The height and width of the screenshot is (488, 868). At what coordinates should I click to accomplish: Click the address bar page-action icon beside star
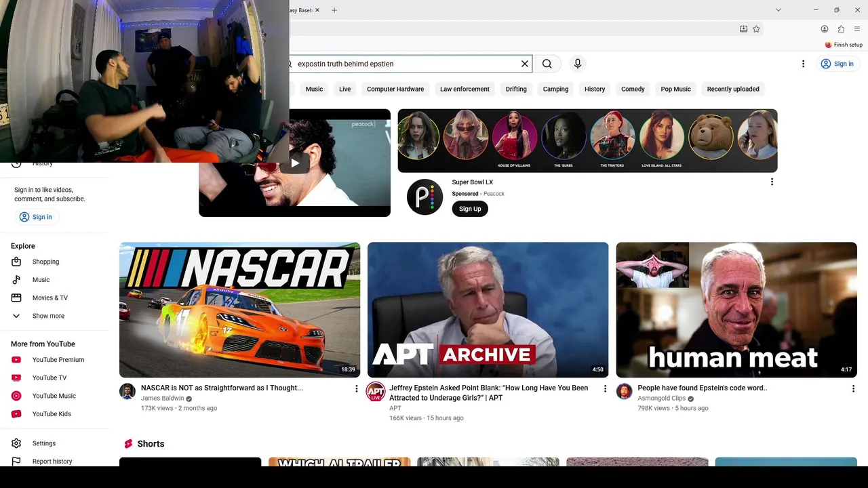tap(743, 29)
